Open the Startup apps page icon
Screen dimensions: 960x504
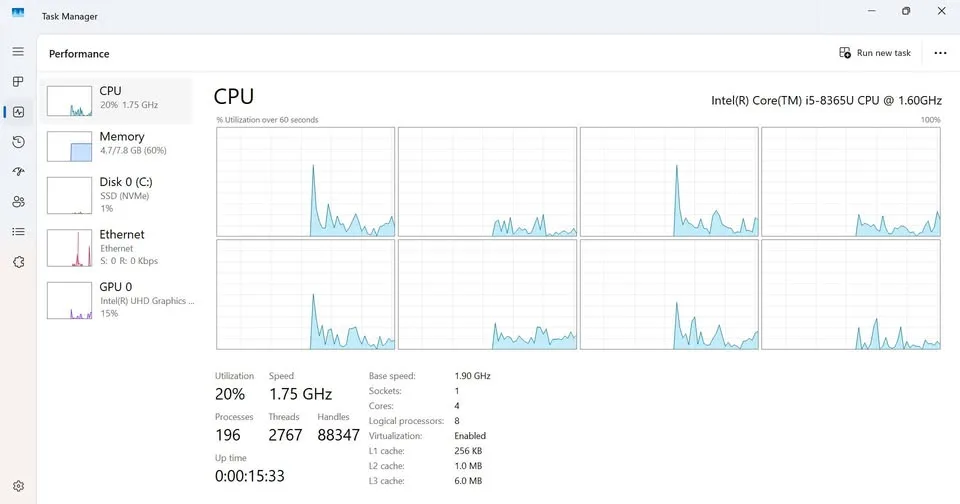pos(18,172)
